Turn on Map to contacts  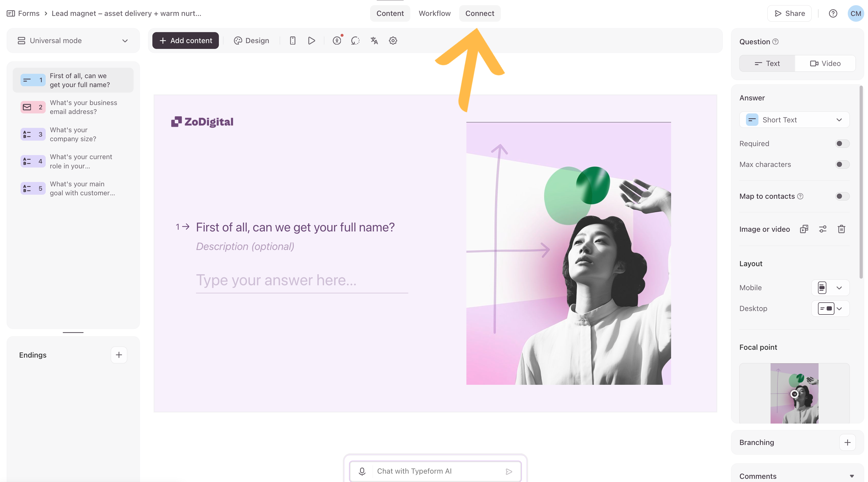coord(842,196)
